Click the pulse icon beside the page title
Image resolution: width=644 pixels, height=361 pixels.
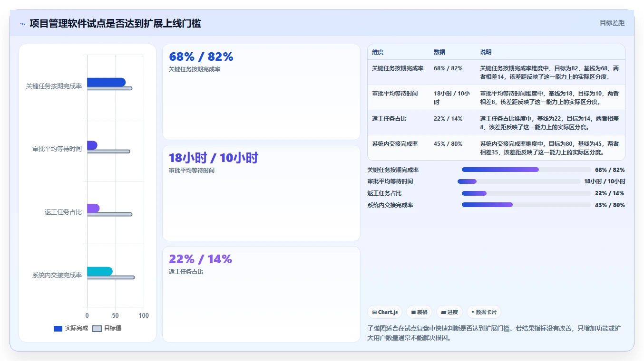[x=22, y=24]
